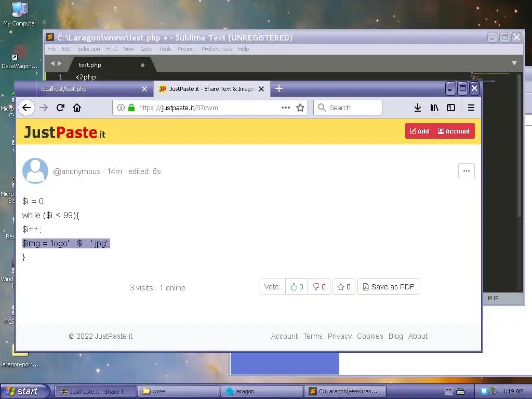Viewport: 532px width, 399px height.
Task: Select the JustPaste.it browser tab
Action: pos(212,89)
